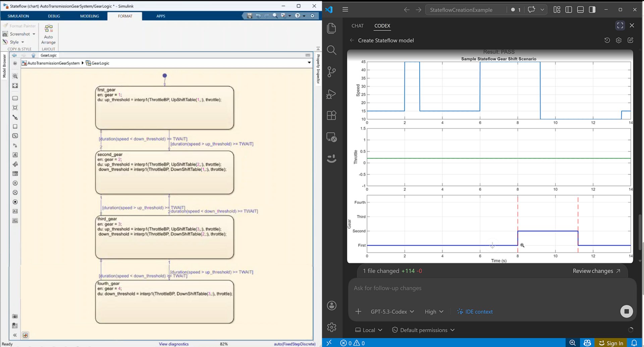Click Auto Arrange in the Simulink ribbon
This screenshot has height=347, width=644.
[x=48, y=34]
